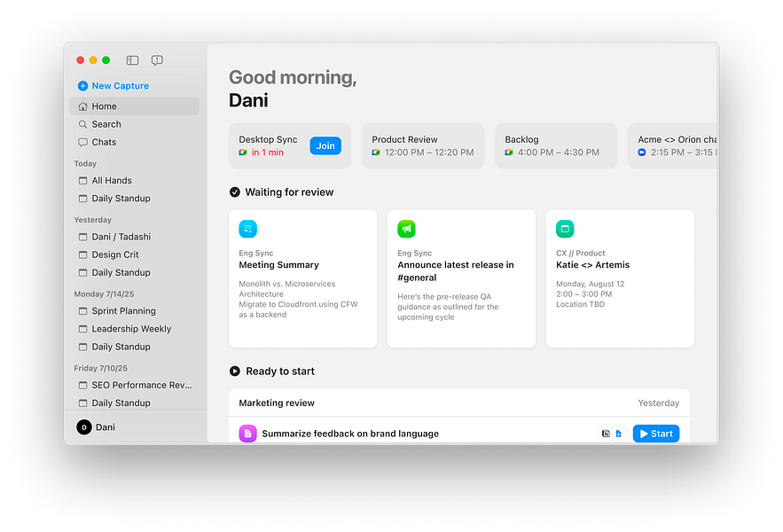The height and width of the screenshot is (532, 783).
Task: Click the Ready to start play icon
Action: 235,372
